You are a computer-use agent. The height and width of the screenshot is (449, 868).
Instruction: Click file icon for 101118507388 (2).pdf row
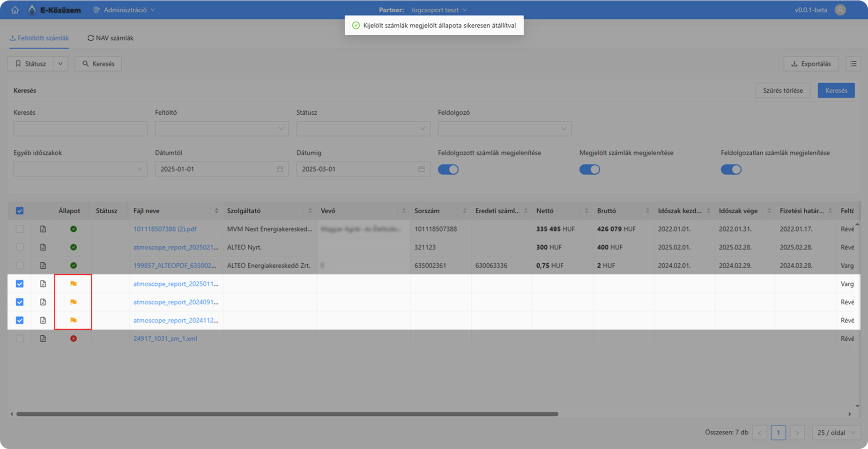[43, 229]
